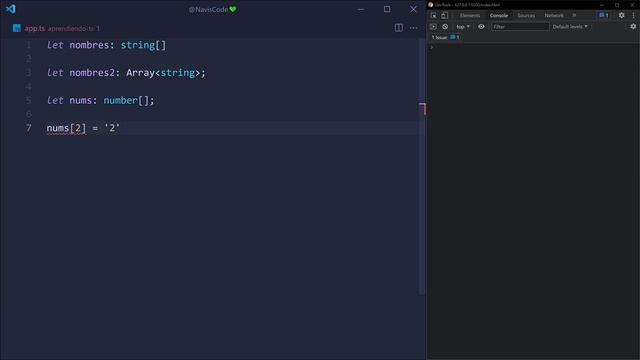Click the TypeScript file icon on tab

pos(17,28)
